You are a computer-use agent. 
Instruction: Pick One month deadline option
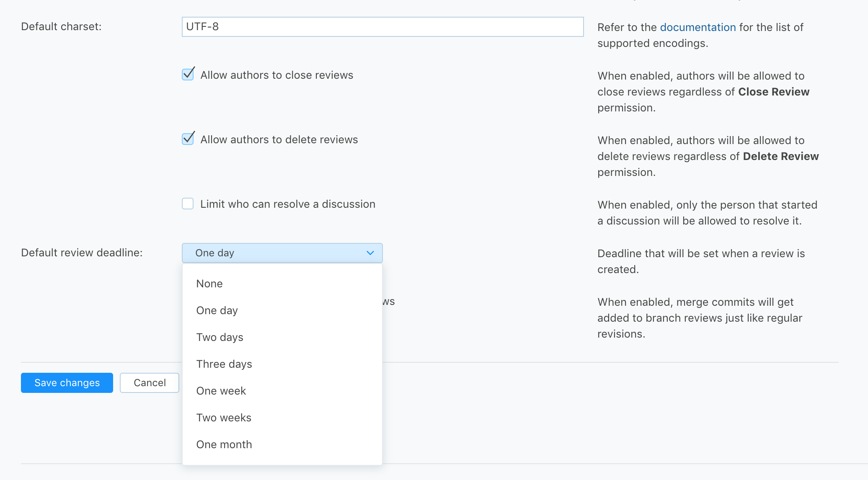[282, 444]
